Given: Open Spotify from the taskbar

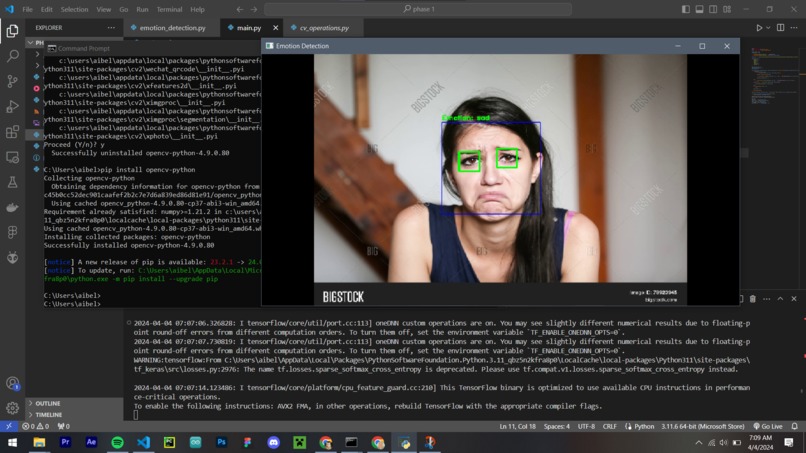Looking at the screenshot, I should click(x=117, y=442).
